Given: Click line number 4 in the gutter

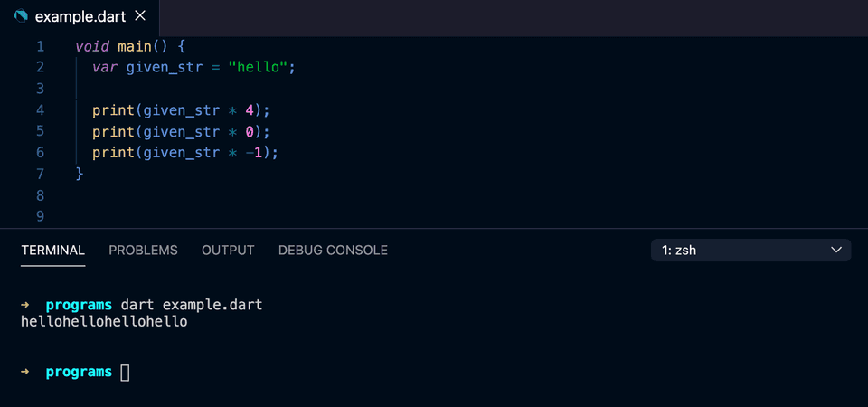Looking at the screenshot, I should pyautogui.click(x=40, y=110).
